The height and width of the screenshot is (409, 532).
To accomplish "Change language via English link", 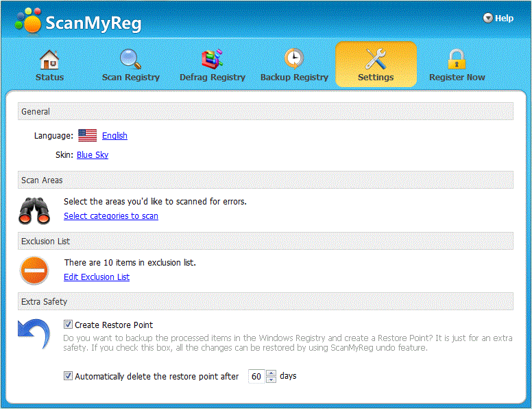I will click(114, 136).
